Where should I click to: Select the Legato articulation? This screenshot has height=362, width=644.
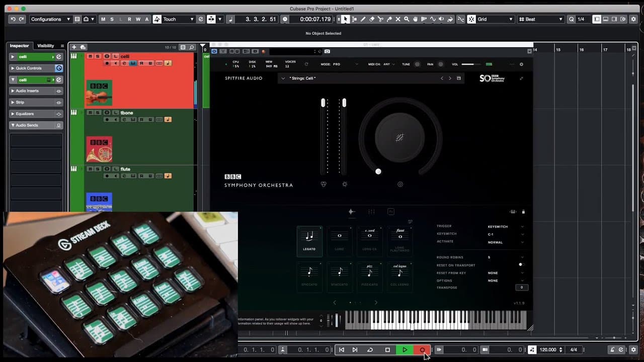(x=309, y=241)
